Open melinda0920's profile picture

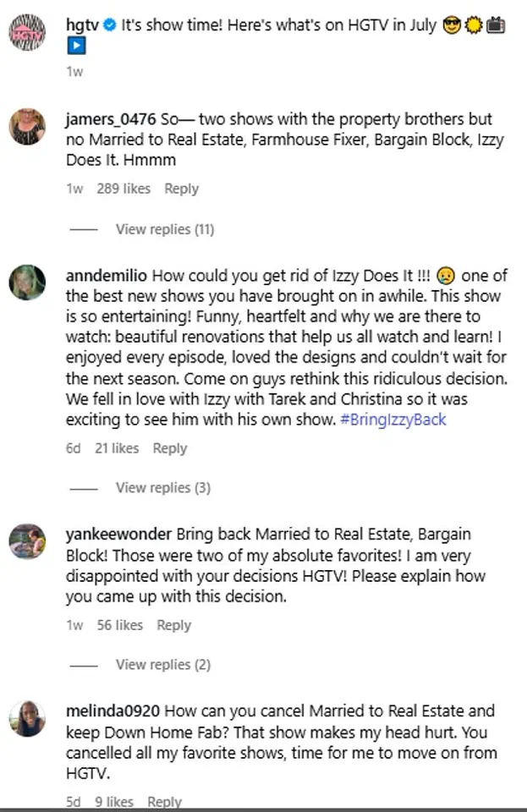click(27, 719)
